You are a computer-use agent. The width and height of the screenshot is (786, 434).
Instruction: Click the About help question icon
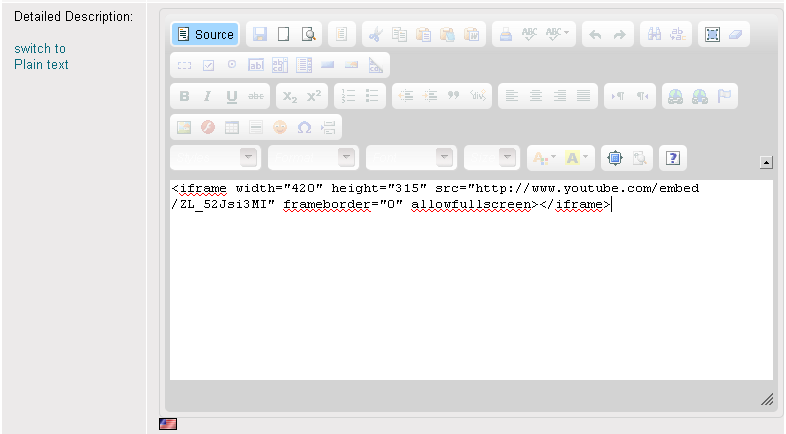pos(674,157)
